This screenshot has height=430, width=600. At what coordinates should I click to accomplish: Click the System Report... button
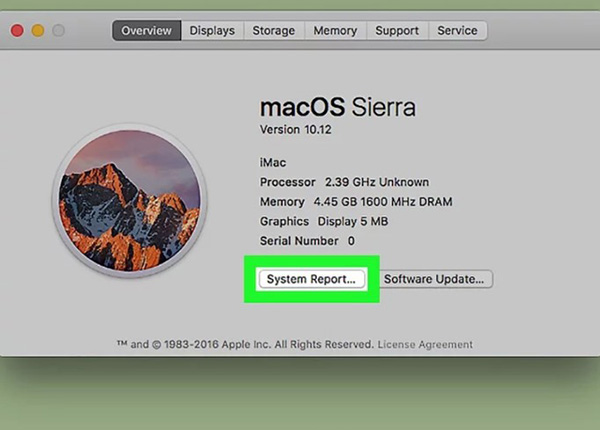coord(311,279)
